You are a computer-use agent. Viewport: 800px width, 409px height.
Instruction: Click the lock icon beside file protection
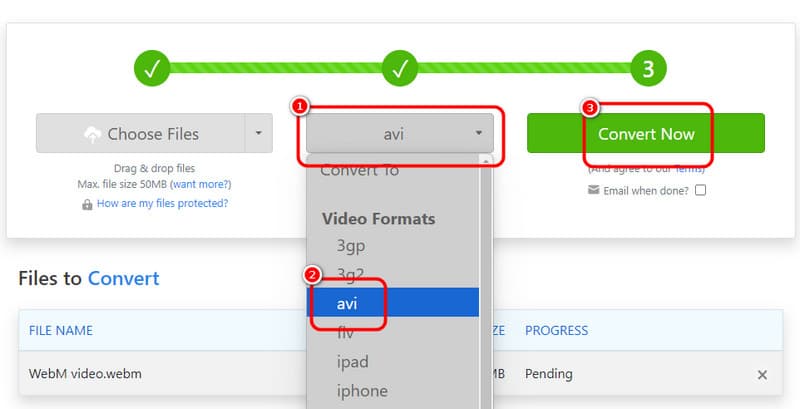click(88, 204)
